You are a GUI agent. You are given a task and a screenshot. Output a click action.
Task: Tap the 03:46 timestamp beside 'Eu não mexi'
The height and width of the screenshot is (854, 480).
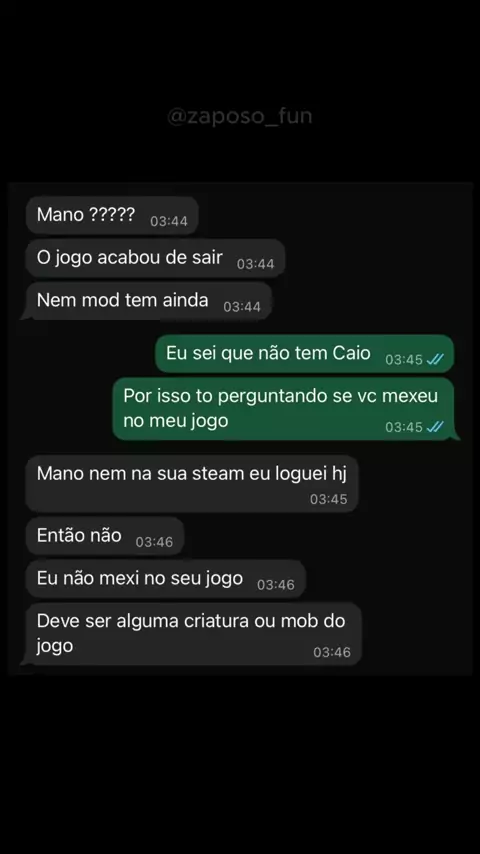coord(276,584)
